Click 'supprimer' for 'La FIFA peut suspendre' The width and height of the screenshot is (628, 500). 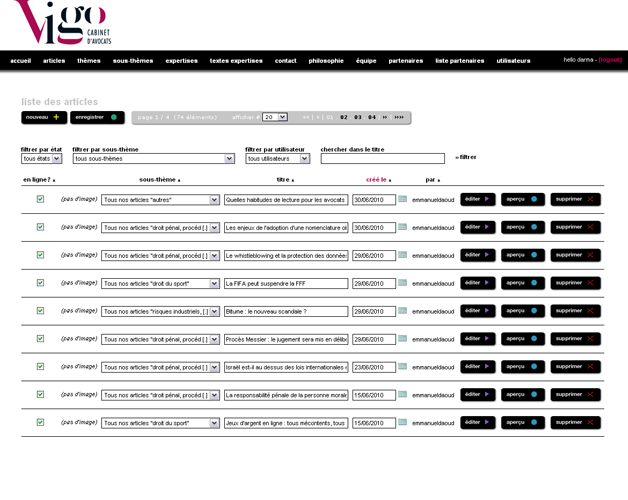pyautogui.click(x=576, y=283)
